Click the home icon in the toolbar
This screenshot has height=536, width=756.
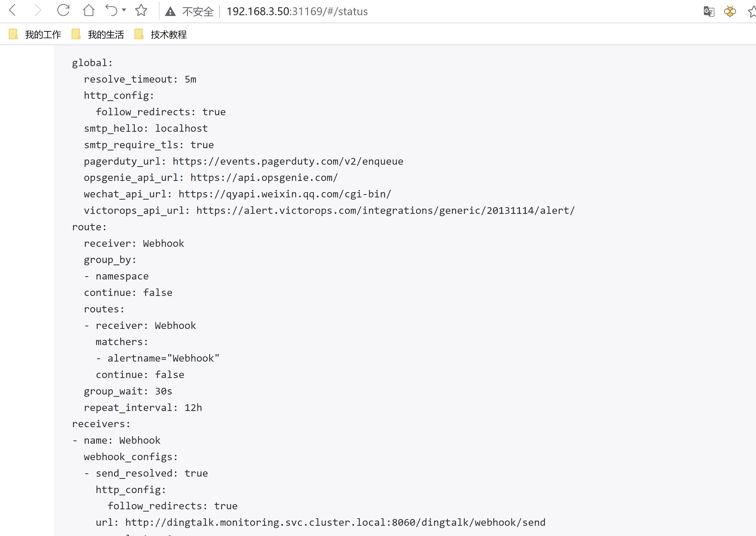click(88, 11)
